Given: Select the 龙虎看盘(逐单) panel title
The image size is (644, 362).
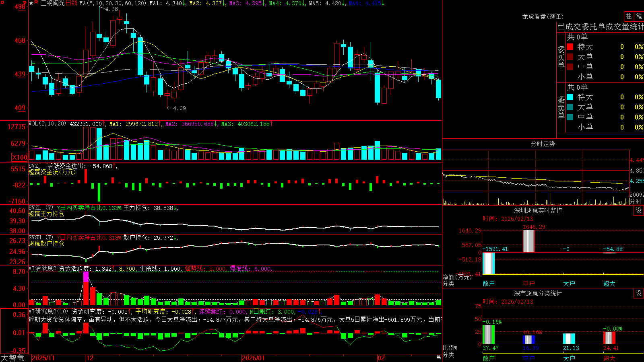Looking at the screenshot, I should pos(543,16).
